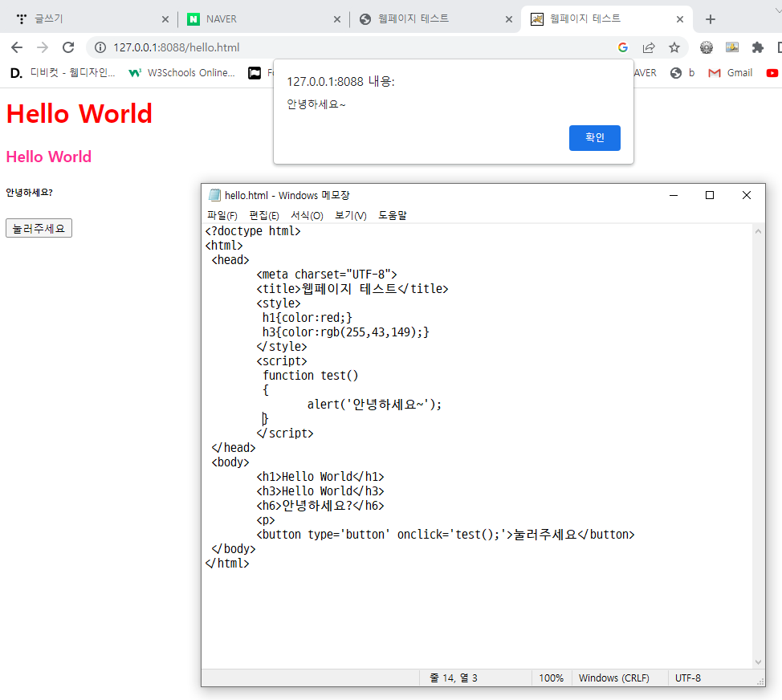Maximize the Notepad window

710,195
